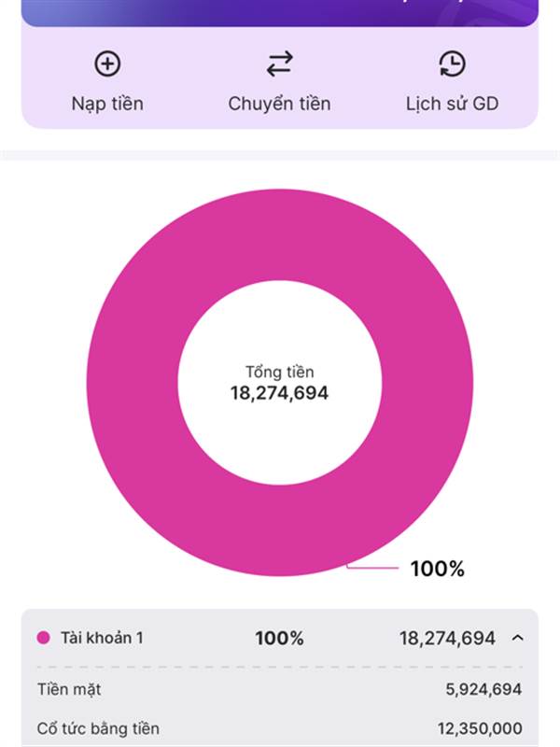The height and width of the screenshot is (747, 560).
Task: Click the 100% callout label beside chart
Action: click(437, 569)
